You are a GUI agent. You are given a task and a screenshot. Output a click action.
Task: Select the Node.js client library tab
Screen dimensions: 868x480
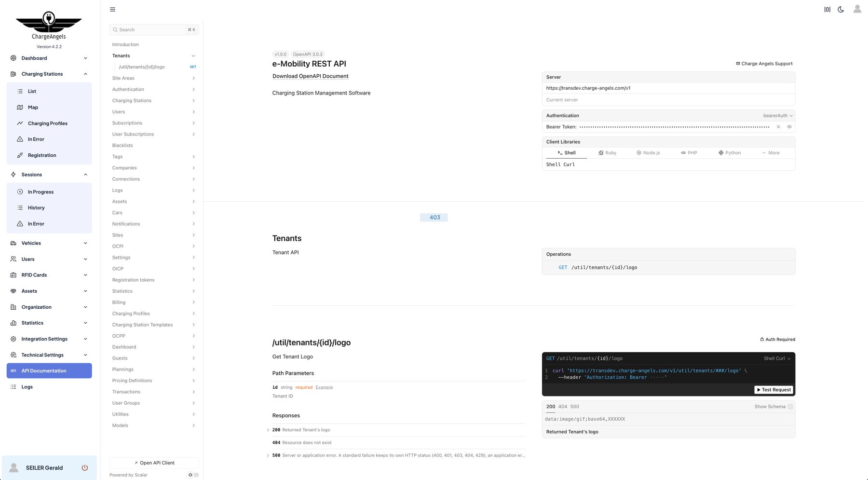click(x=648, y=153)
